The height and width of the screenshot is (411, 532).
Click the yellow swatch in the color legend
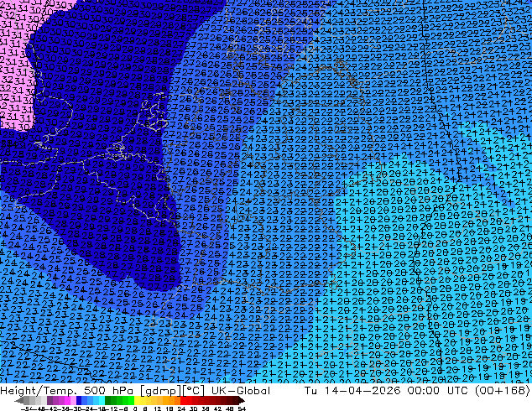coord(137,400)
